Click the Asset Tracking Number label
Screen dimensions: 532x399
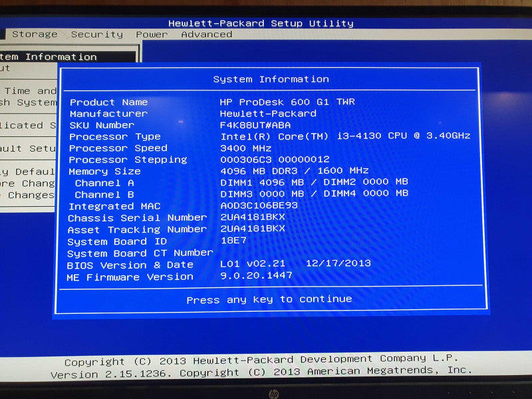click(x=137, y=229)
